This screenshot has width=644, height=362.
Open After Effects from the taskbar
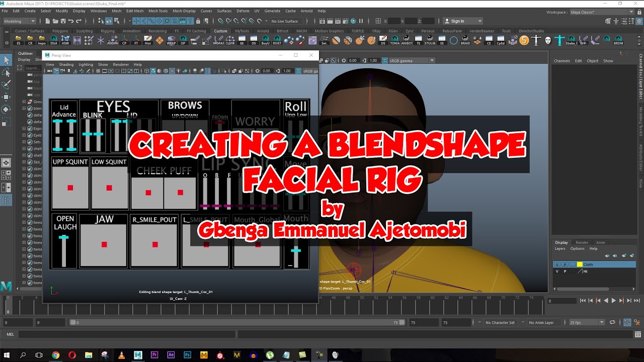[171, 355]
